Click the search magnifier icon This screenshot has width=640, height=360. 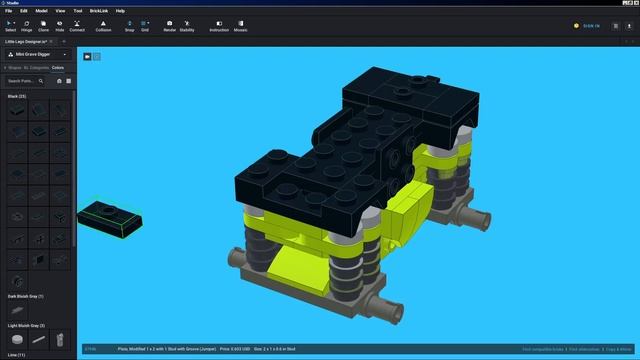[41, 81]
